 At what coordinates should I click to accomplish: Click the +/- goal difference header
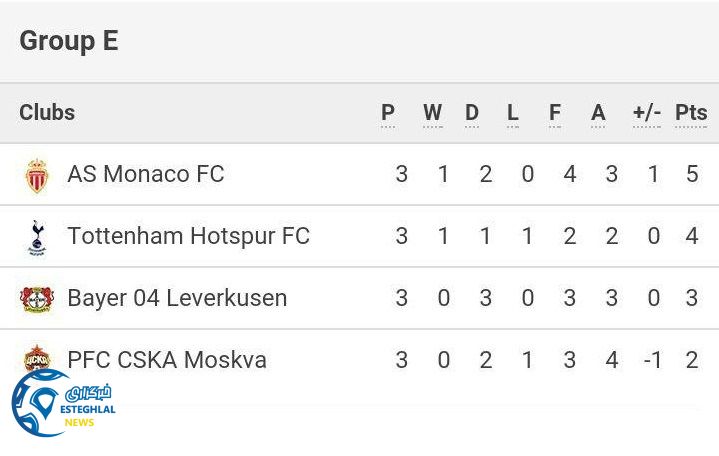tap(647, 113)
